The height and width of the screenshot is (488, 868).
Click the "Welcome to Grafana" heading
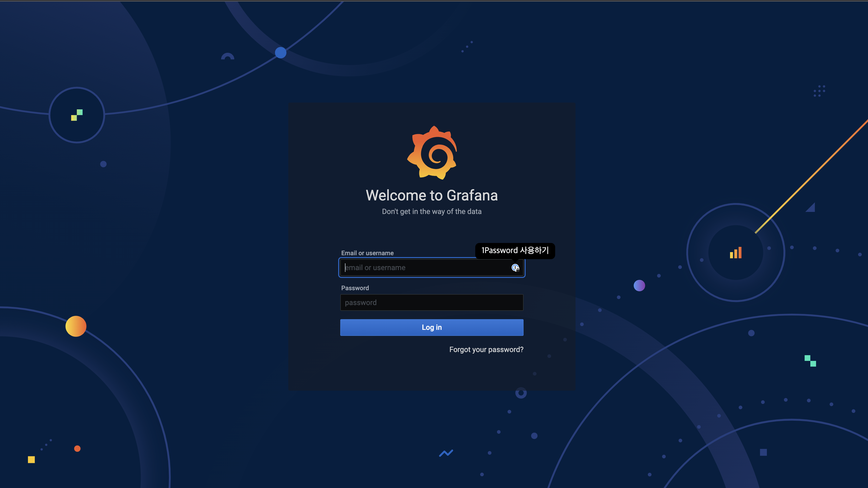pos(432,195)
